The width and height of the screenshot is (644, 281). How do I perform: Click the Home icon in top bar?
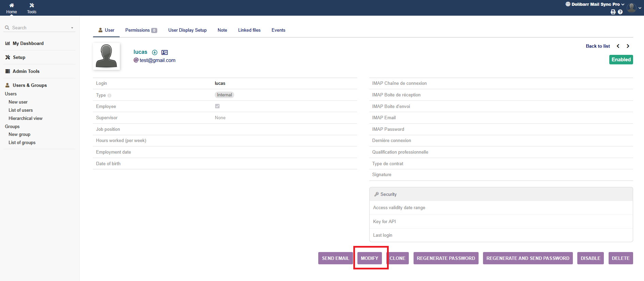tap(11, 5)
